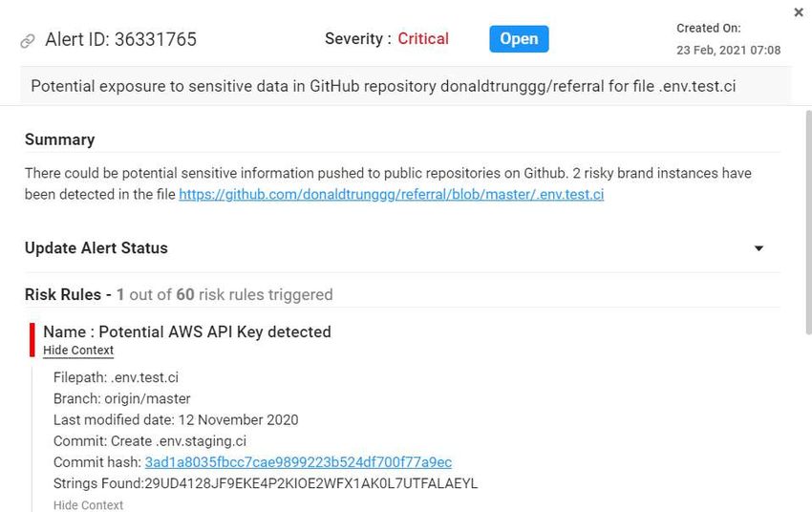
Task: Close the alert details panel
Action: tap(799, 12)
